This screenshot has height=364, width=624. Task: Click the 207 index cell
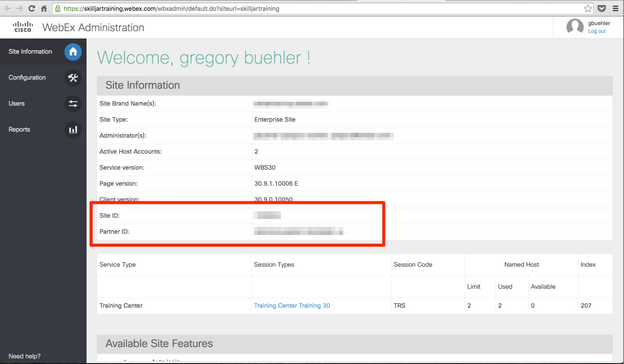[x=586, y=306]
